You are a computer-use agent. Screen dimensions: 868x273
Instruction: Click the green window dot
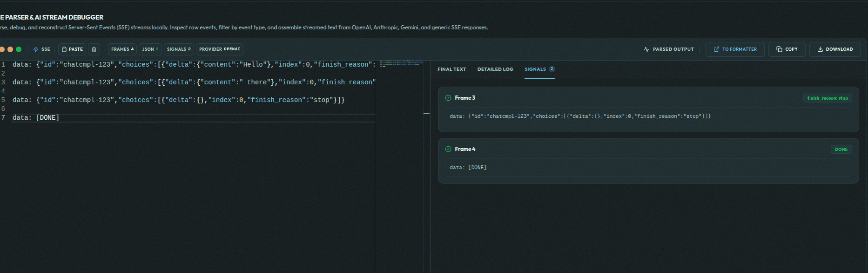[19, 49]
